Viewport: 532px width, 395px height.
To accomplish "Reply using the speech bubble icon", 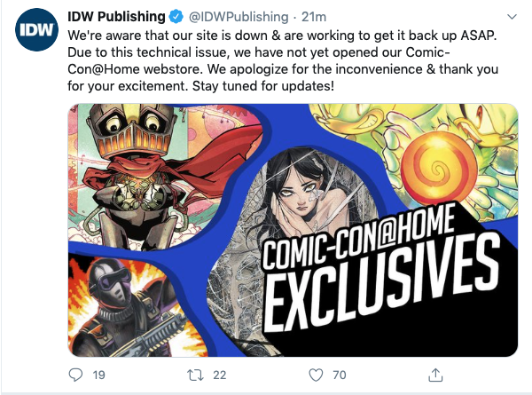I will (75, 375).
